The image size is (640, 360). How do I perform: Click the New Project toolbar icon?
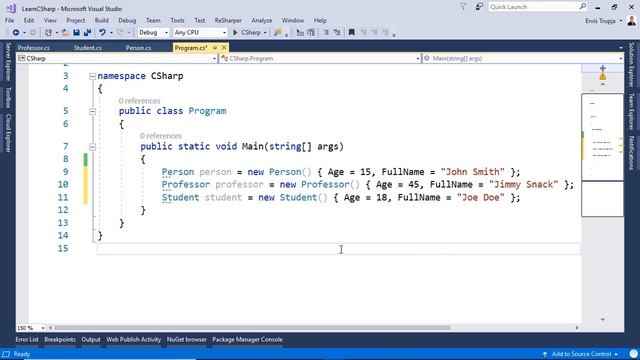48,32
